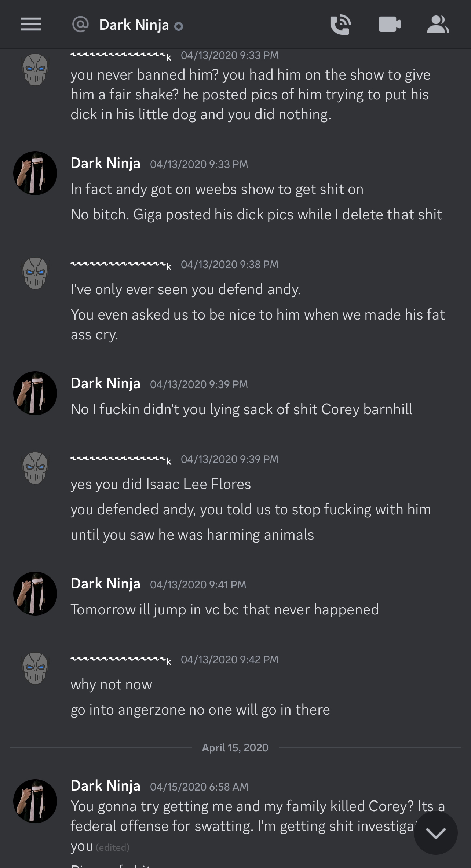
Task: Start a voice call with Dark Ninja
Action: (x=340, y=25)
